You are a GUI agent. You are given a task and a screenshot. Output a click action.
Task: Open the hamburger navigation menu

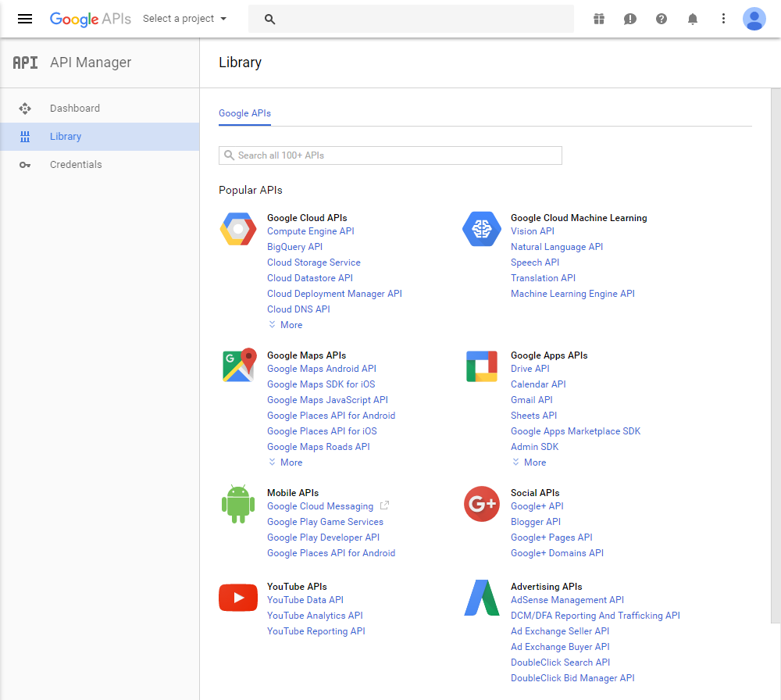(x=25, y=19)
